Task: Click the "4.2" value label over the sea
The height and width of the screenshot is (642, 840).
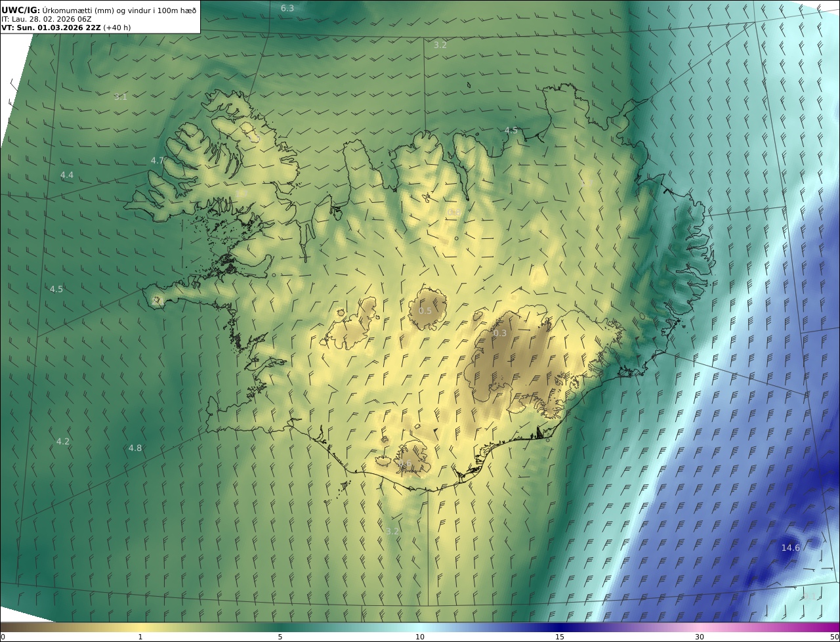Action: pos(63,442)
